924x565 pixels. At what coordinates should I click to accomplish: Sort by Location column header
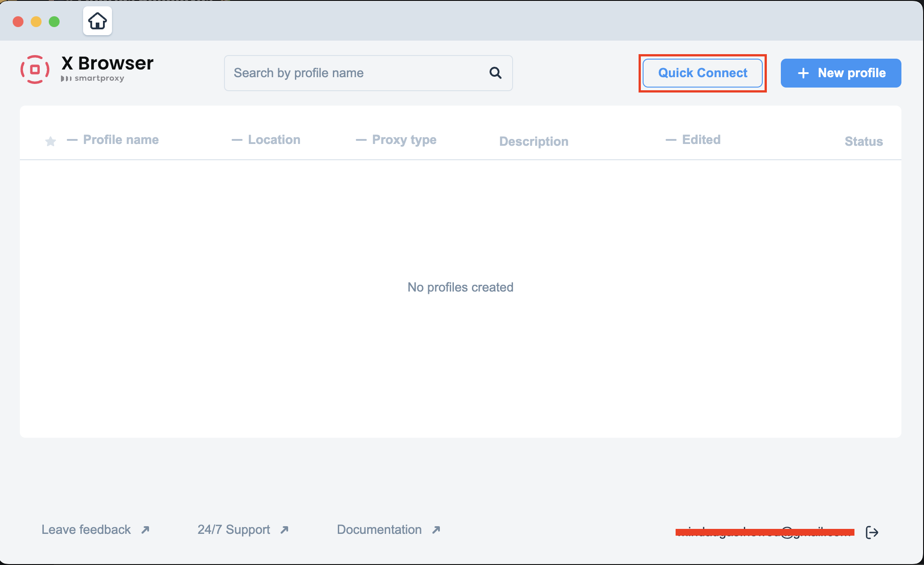(274, 140)
